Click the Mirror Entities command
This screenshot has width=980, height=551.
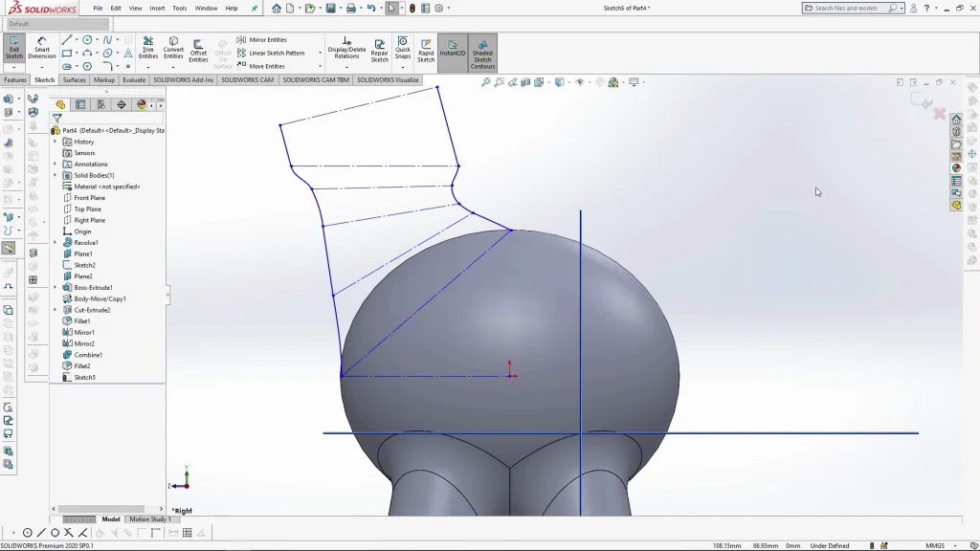[267, 40]
